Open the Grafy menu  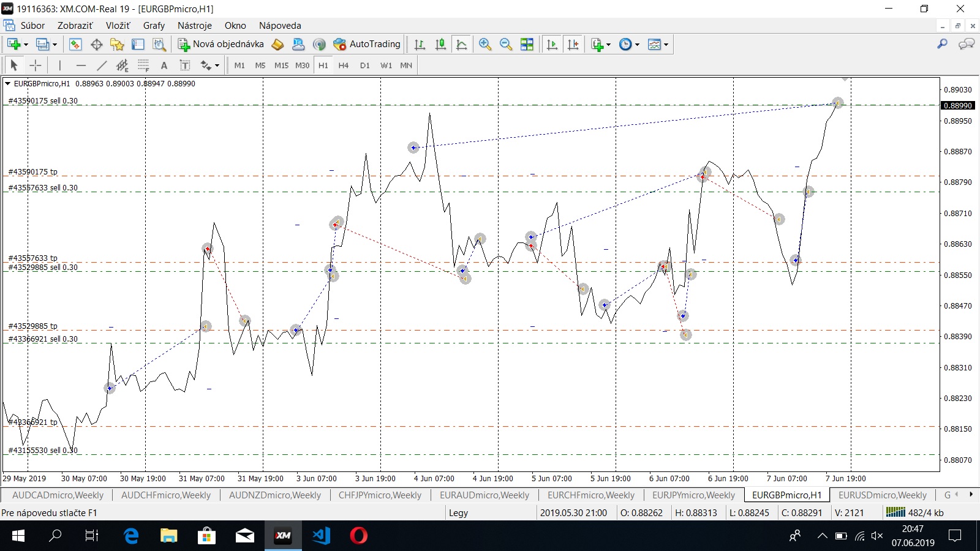click(154, 25)
